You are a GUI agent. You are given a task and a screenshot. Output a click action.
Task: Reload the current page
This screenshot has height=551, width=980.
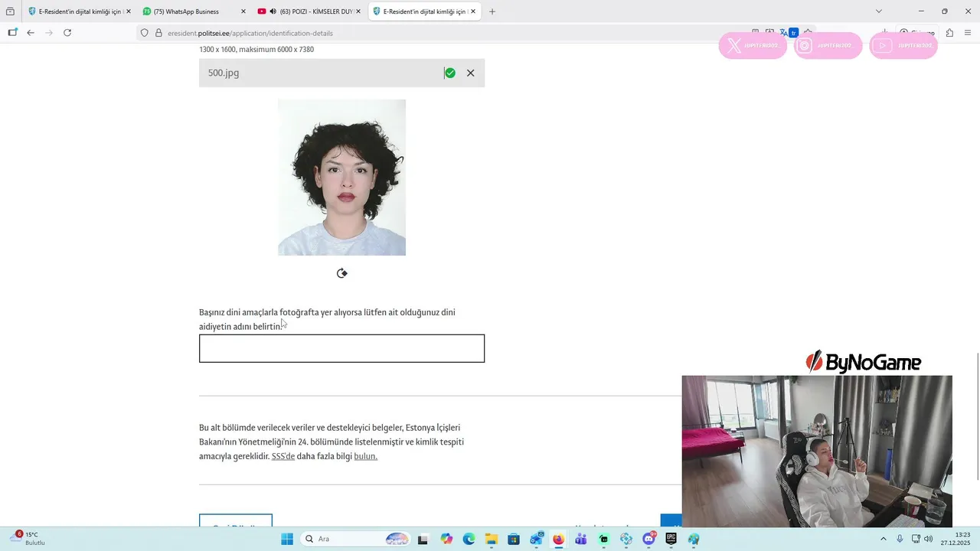click(67, 33)
